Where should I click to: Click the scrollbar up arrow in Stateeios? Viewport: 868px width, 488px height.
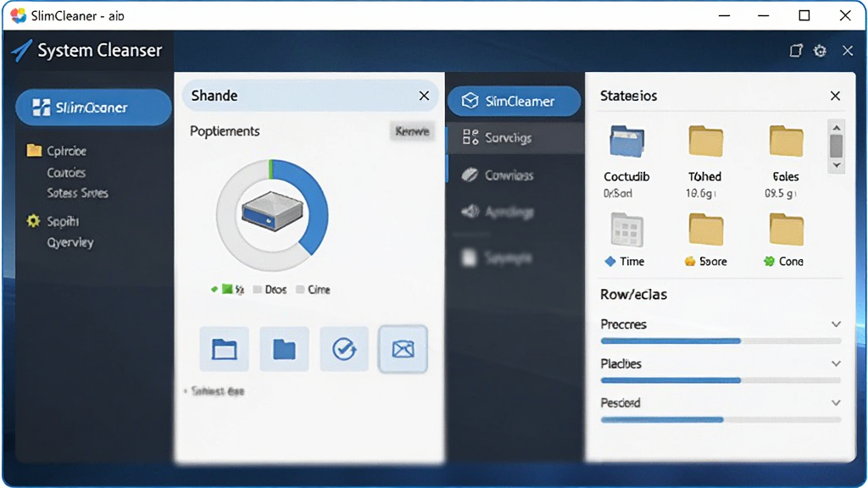[x=837, y=128]
